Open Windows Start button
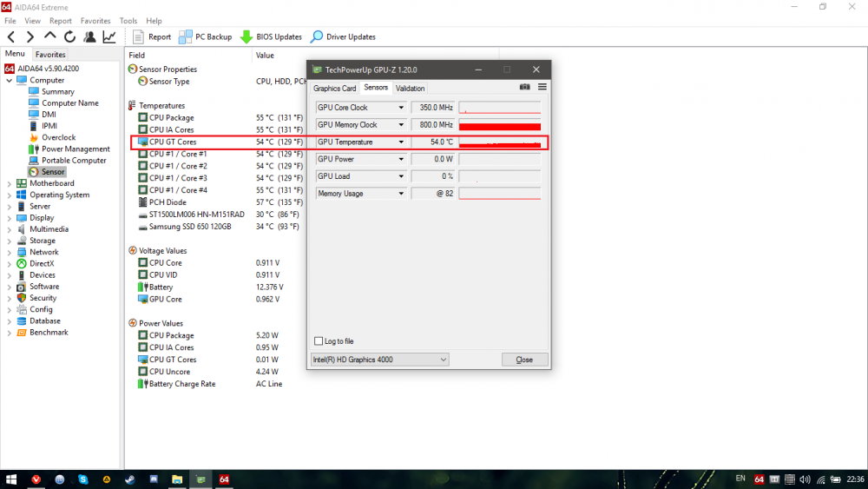This screenshot has height=489, width=868. tap(11, 479)
